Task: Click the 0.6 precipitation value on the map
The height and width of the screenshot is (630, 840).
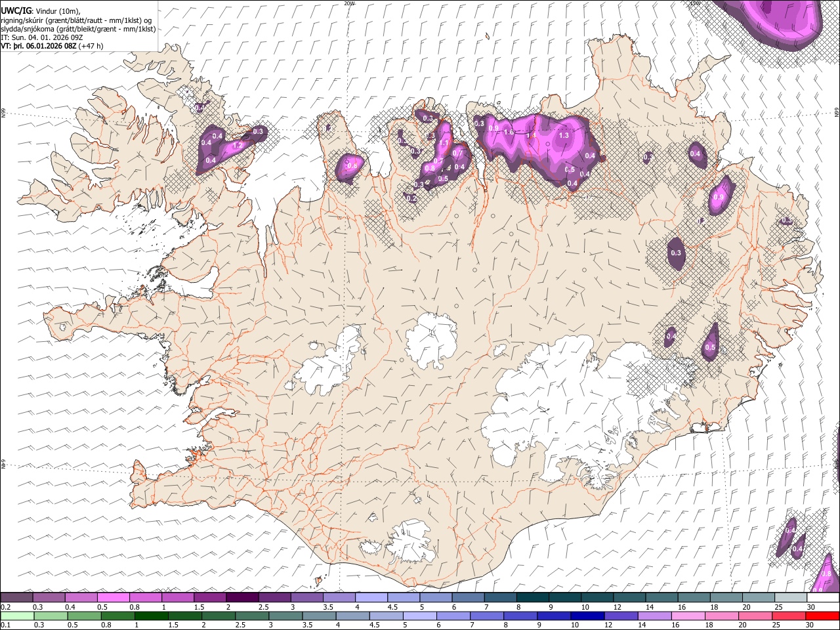Action: (352, 166)
